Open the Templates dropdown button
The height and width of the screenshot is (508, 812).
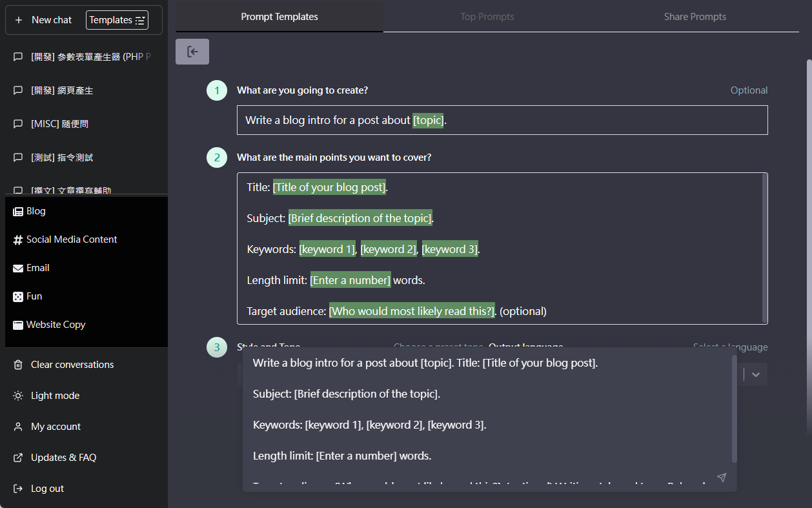tap(117, 20)
